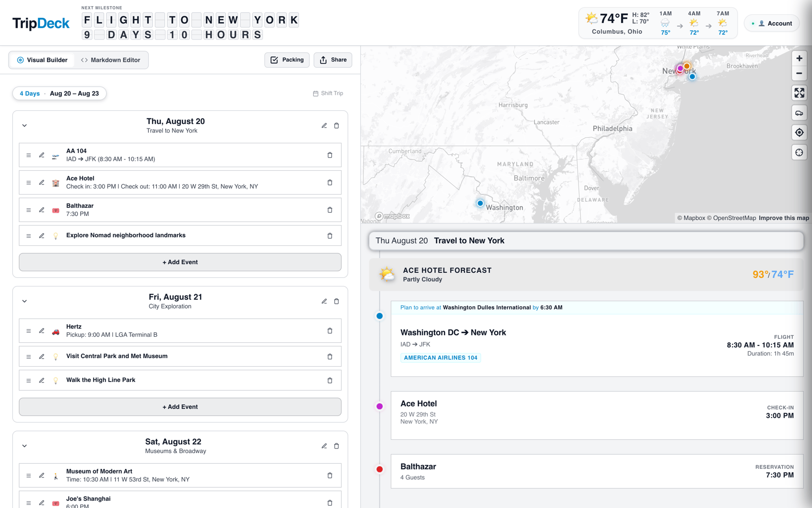
Task: Edit the Explore Nomad neighborhood landmarks event
Action: point(42,236)
